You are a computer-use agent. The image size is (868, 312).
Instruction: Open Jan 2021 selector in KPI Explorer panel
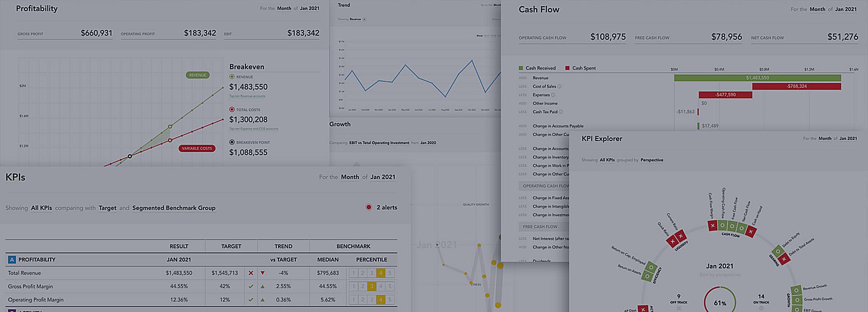click(848, 138)
